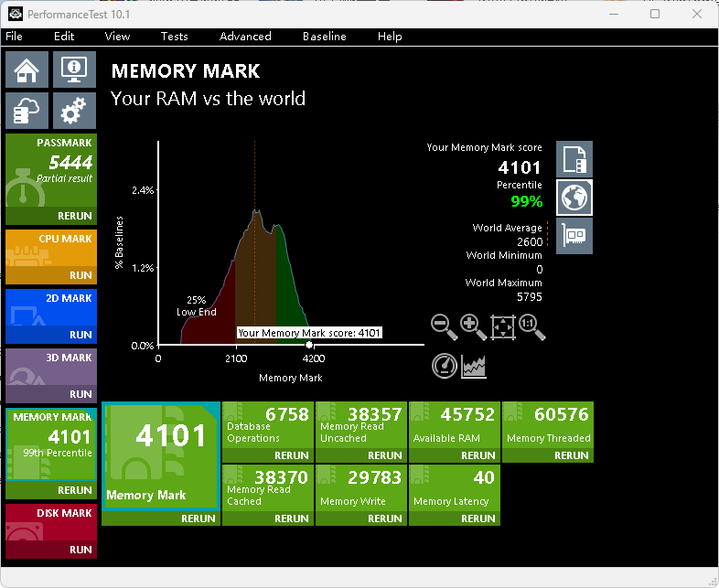Select the Memory Latency 40 tile
The width and height of the screenshot is (719, 588).
(455, 488)
